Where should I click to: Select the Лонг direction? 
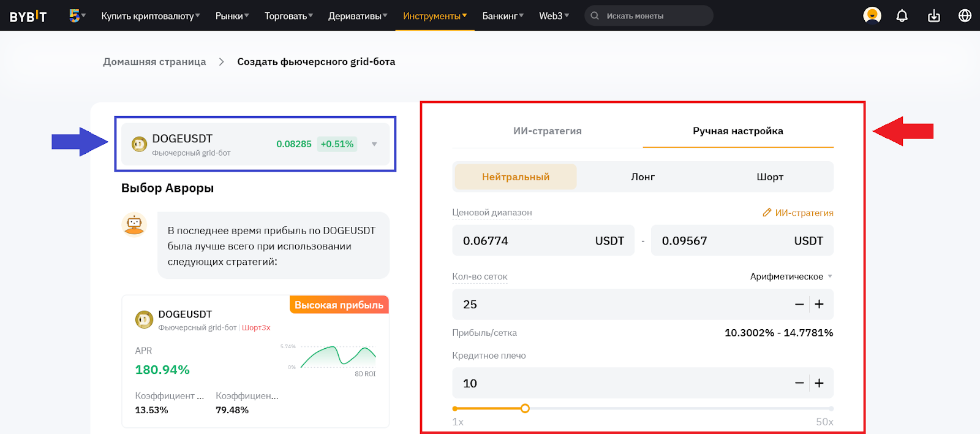643,177
